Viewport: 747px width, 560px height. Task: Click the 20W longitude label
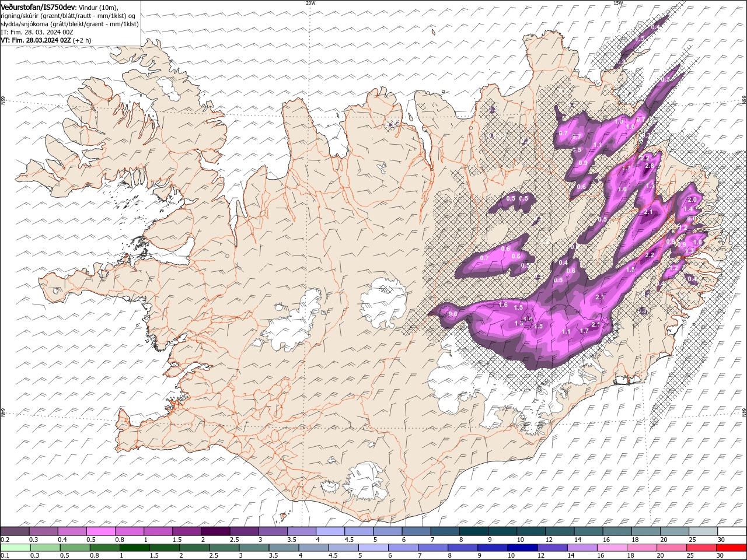[310, 3]
